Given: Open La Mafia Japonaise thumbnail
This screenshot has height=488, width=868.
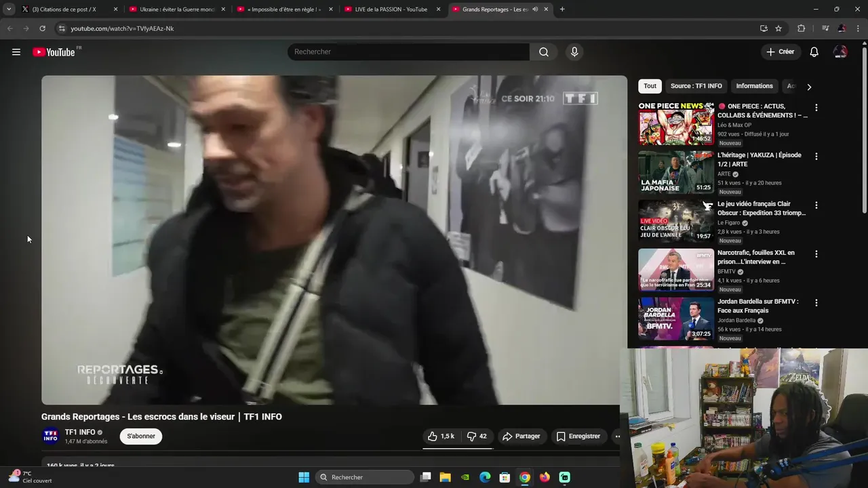Looking at the screenshot, I should [x=676, y=172].
